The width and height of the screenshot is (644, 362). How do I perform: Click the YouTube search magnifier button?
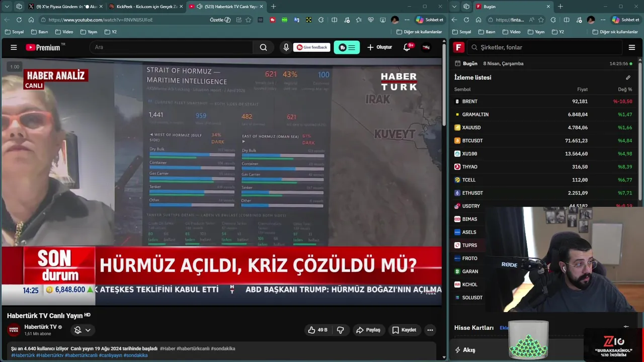[263, 47]
